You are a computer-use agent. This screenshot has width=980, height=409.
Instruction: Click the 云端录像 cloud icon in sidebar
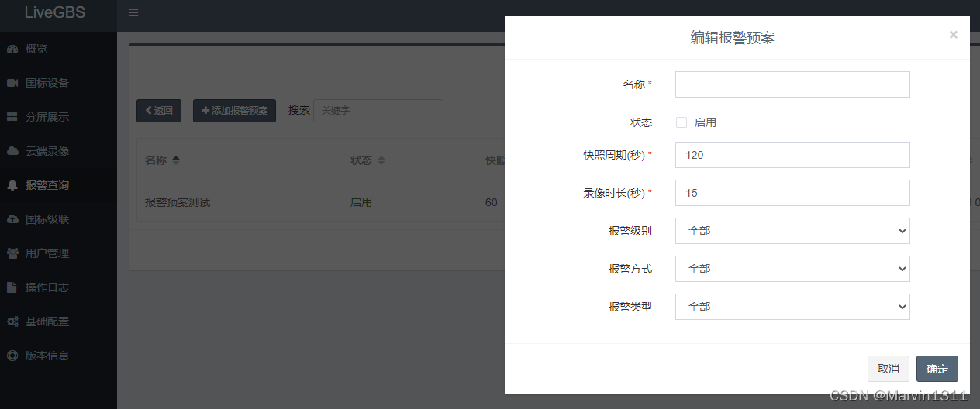click(12, 151)
